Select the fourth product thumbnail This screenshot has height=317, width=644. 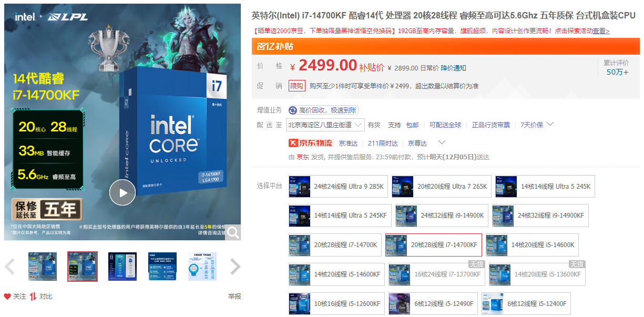[162, 267]
